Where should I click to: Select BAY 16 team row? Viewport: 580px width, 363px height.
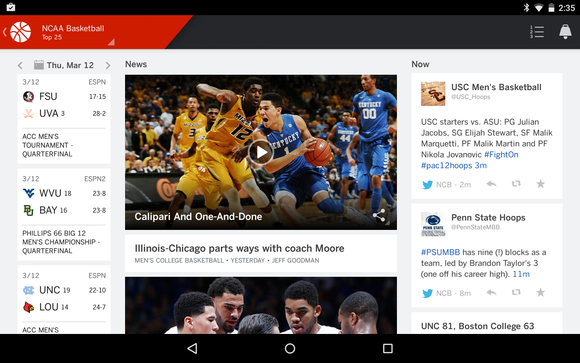64,210
